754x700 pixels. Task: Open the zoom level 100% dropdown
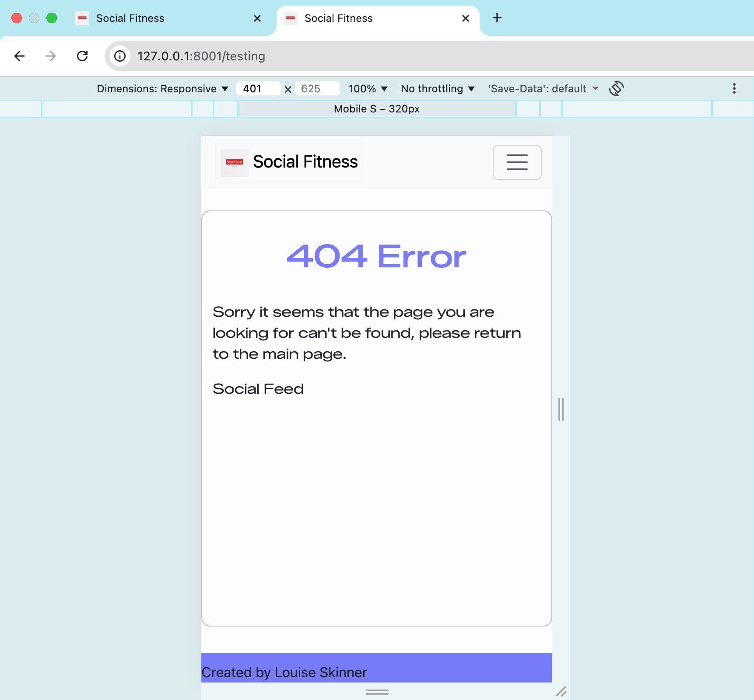point(368,88)
